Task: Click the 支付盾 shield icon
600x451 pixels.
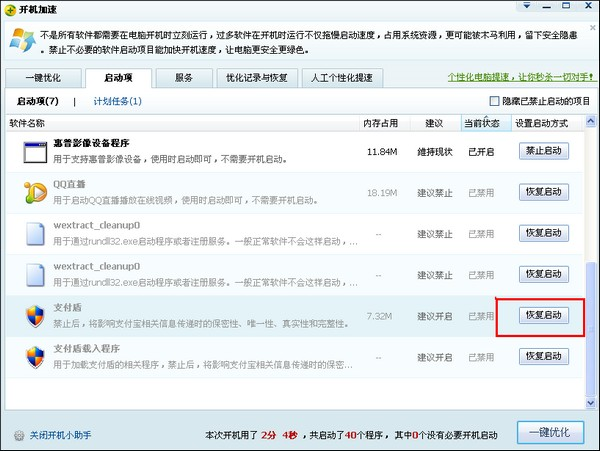Action: point(36,316)
